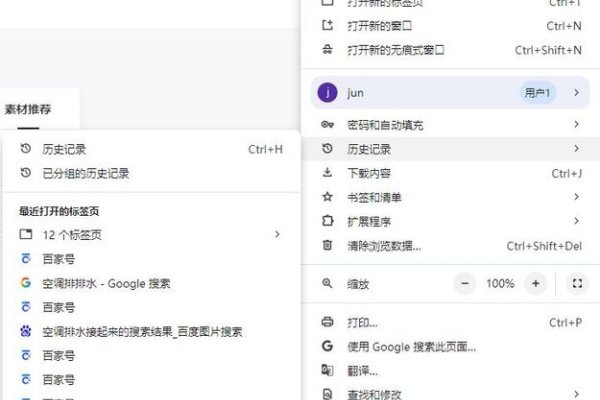Open 打开新的窗口 menu item

click(450, 26)
